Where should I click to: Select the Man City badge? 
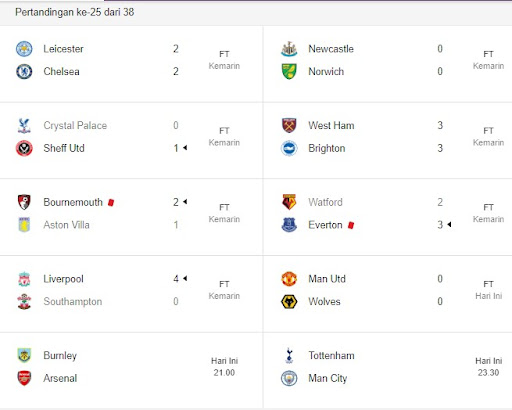click(289, 378)
